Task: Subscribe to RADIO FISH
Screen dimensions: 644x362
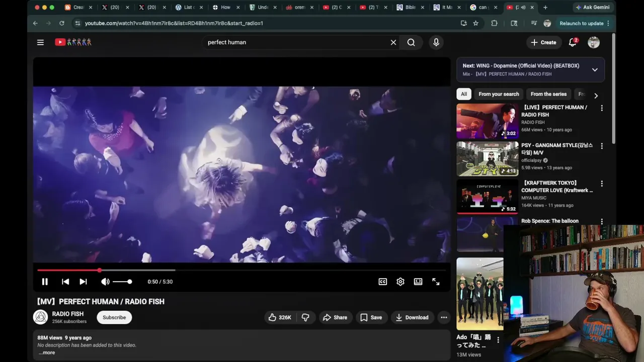Action: click(x=114, y=317)
